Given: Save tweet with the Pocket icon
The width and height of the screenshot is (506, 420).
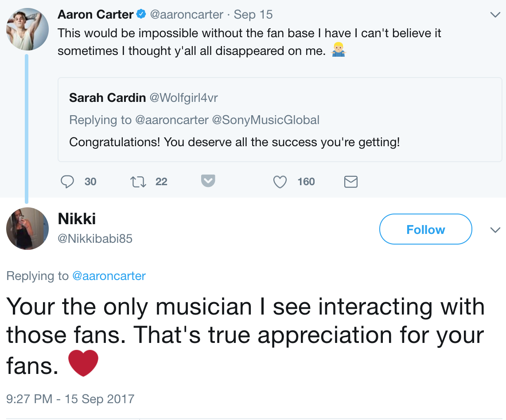Looking at the screenshot, I should click(x=208, y=181).
